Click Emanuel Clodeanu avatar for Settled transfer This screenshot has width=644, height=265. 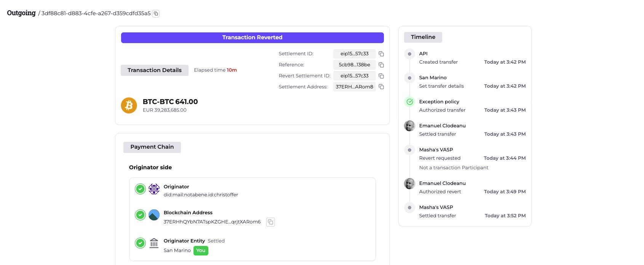410,126
